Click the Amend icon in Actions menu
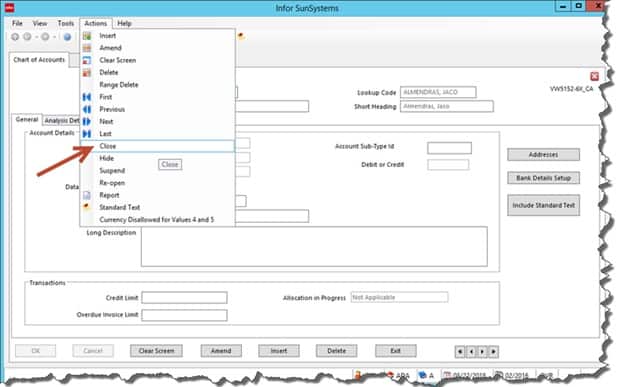 pyautogui.click(x=87, y=48)
